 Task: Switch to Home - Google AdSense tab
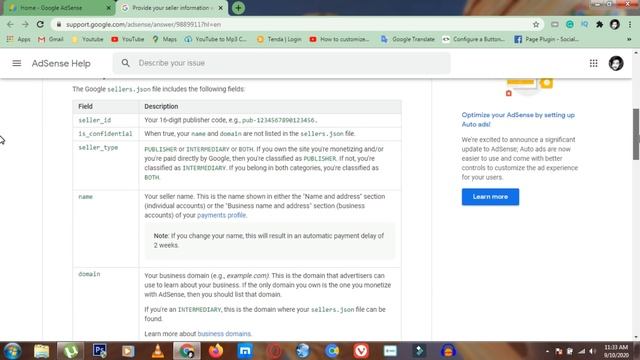[57, 8]
